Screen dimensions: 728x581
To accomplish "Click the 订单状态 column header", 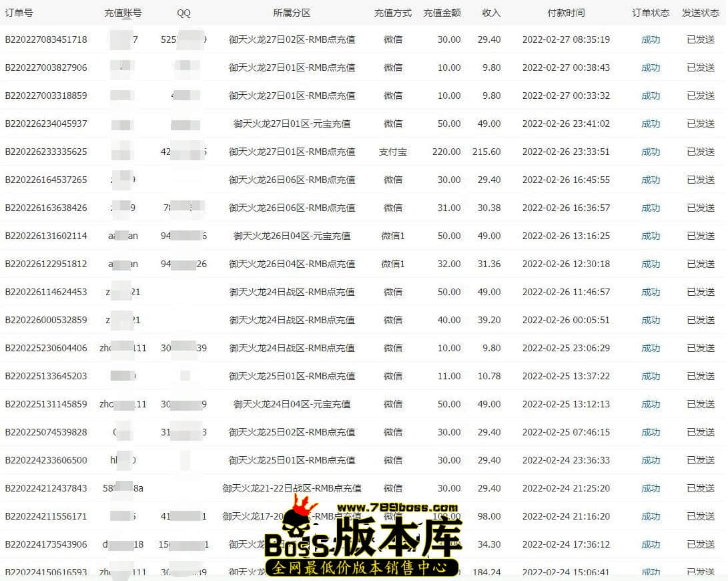I will tap(651, 13).
